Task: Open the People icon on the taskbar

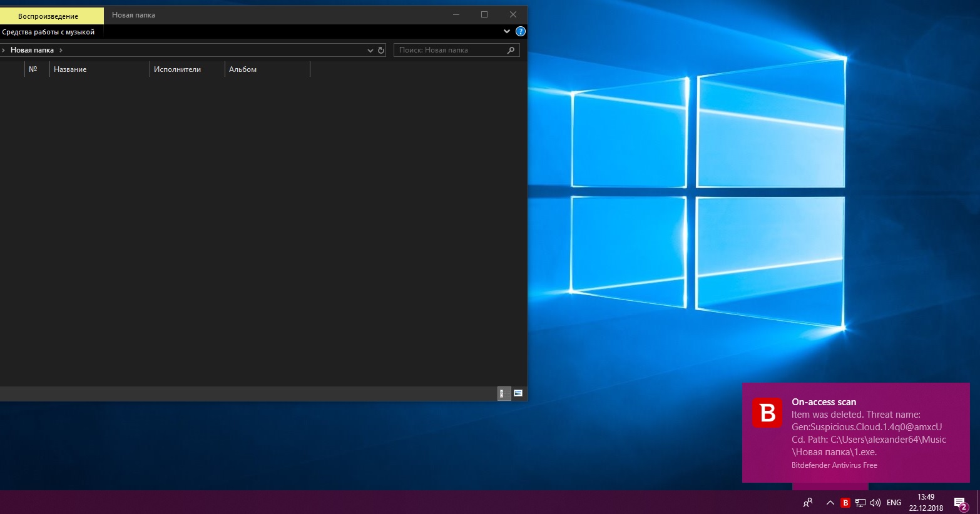Action: pyautogui.click(x=808, y=503)
